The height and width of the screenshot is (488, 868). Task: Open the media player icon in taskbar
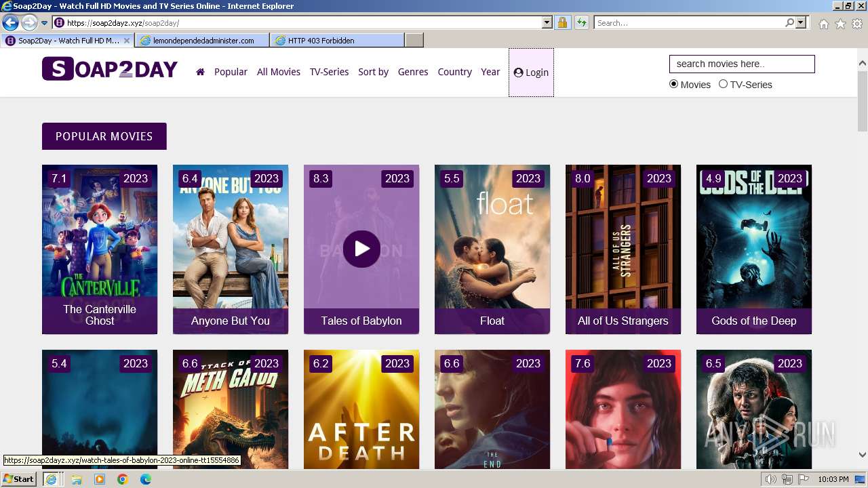pos(100,479)
